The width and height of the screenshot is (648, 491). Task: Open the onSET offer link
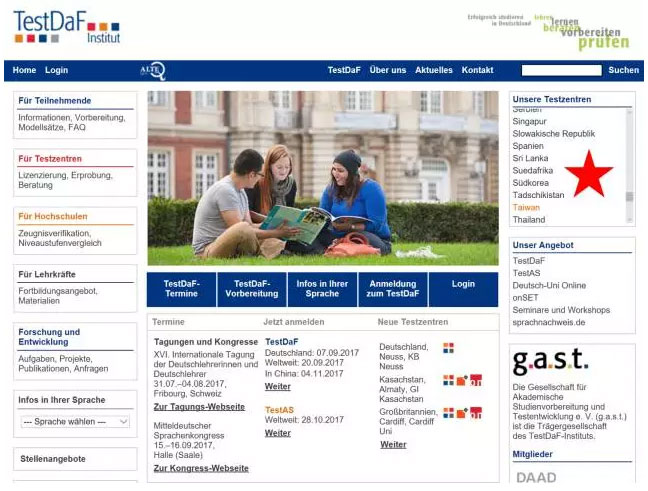point(525,298)
